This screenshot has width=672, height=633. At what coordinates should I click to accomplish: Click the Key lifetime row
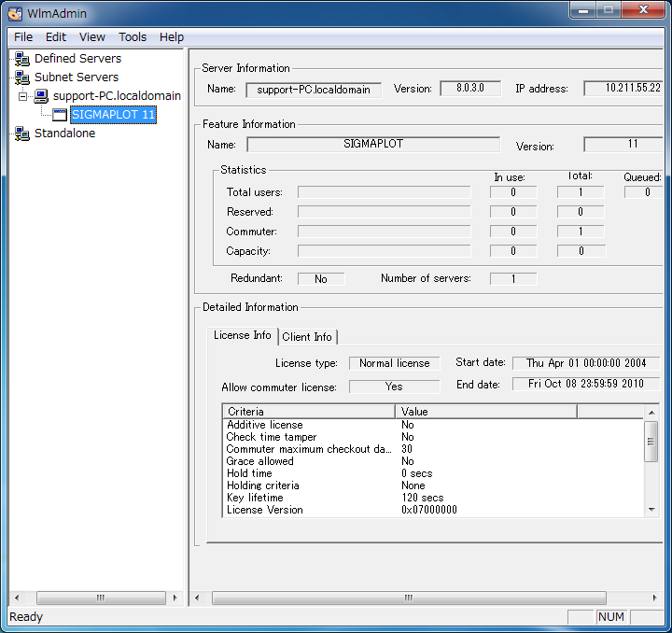click(433, 498)
